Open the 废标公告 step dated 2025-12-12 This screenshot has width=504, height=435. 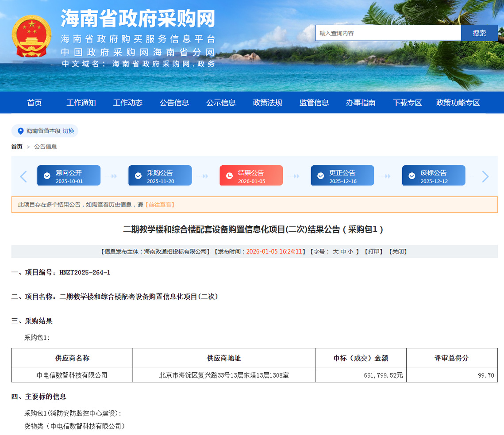[433, 176]
